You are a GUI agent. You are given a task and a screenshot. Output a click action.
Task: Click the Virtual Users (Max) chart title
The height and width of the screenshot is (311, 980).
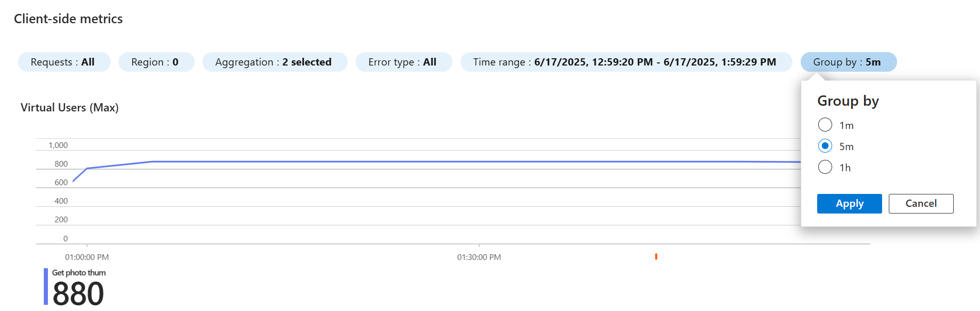(70, 108)
